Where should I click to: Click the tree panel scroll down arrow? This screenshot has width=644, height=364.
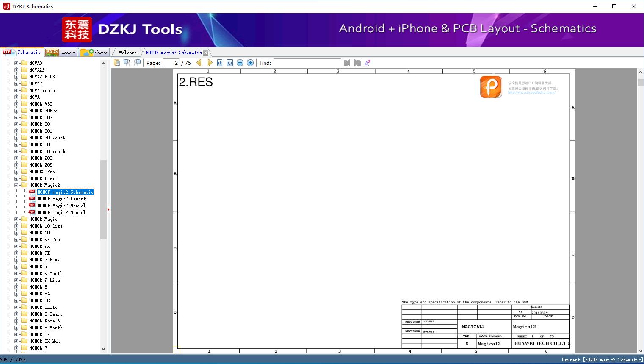pos(103,349)
